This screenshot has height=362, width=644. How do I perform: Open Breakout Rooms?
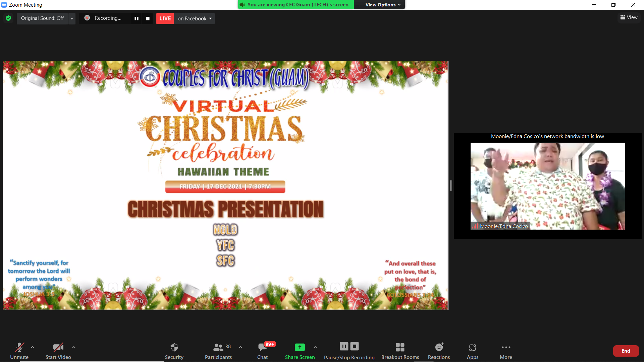(x=400, y=351)
